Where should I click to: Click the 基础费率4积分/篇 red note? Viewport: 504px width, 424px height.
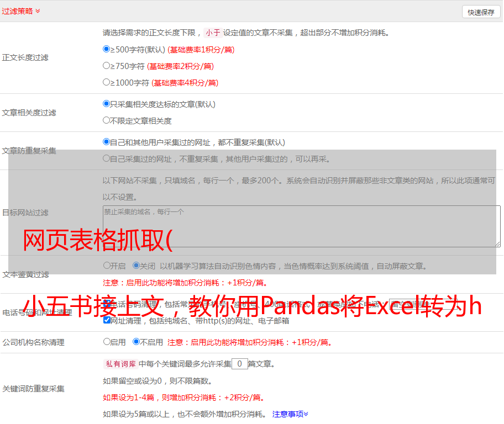coord(185,83)
